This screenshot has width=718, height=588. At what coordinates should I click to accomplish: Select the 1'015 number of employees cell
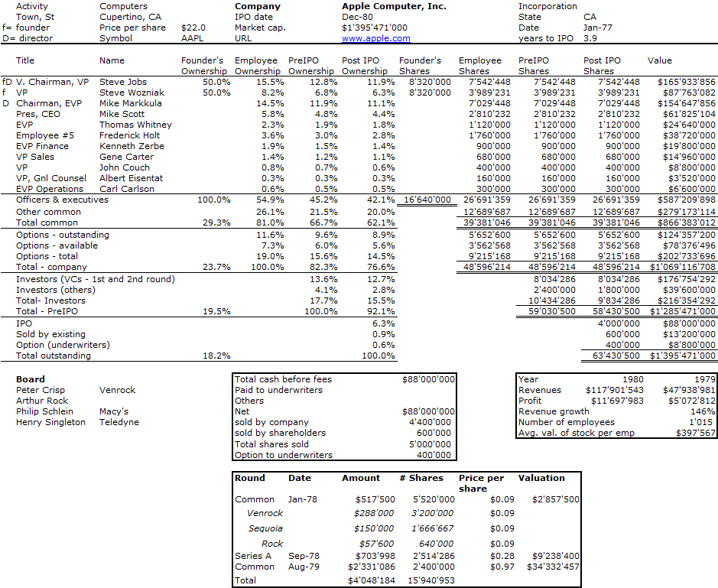click(700, 422)
